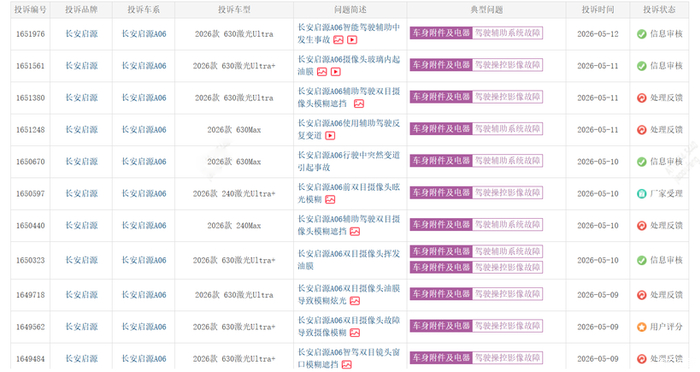The width and height of the screenshot is (700, 372).
Task: Click 车身附件及电器 tag in row 1651248
Action: coord(441,129)
